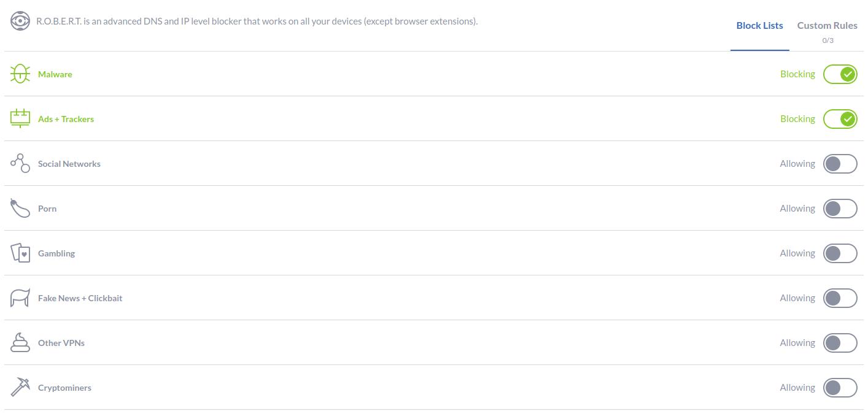Click the Cryptominers pickaxe icon
This screenshot has height=419, width=868.
20,387
